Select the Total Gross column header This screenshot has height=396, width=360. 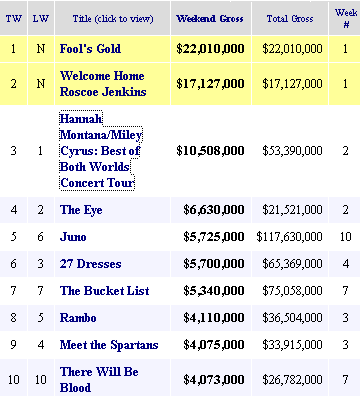pyautogui.click(x=290, y=18)
